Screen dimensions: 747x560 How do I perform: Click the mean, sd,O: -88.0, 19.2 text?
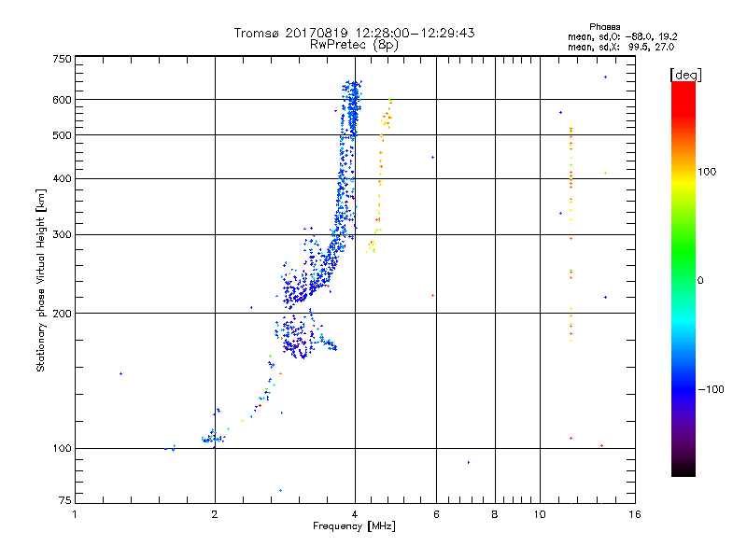click(622, 36)
